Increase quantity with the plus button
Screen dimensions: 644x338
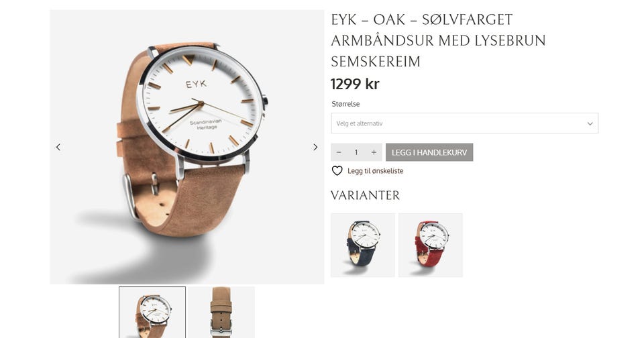[x=374, y=152]
